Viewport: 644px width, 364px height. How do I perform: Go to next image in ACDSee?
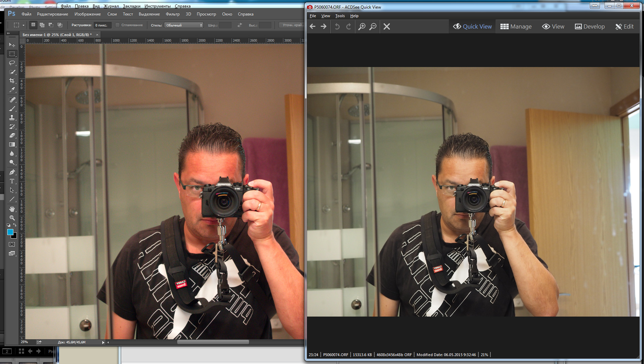click(x=324, y=26)
